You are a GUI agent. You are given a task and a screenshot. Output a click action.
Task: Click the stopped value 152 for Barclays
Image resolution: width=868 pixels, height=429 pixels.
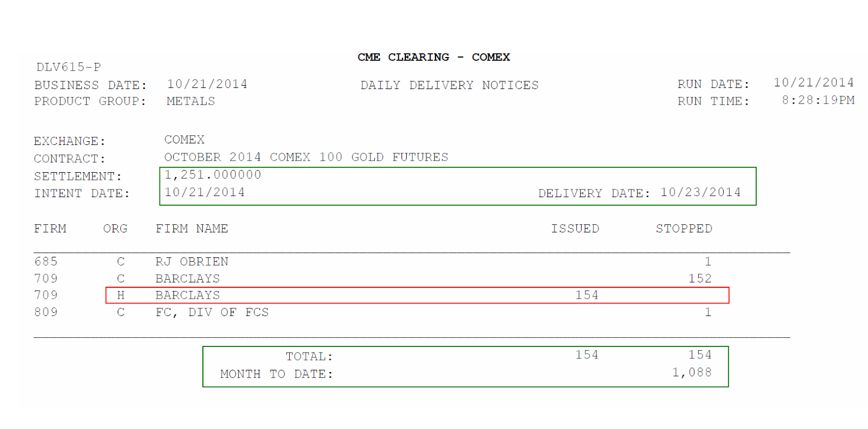tap(700, 279)
